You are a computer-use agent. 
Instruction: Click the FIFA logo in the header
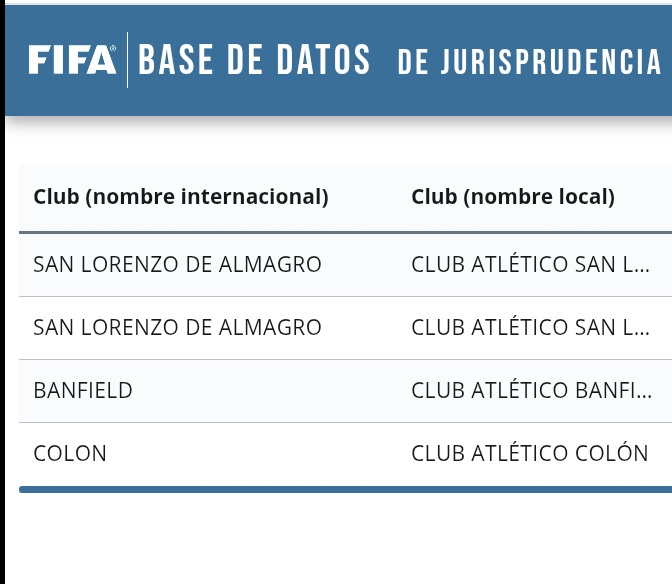70,60
